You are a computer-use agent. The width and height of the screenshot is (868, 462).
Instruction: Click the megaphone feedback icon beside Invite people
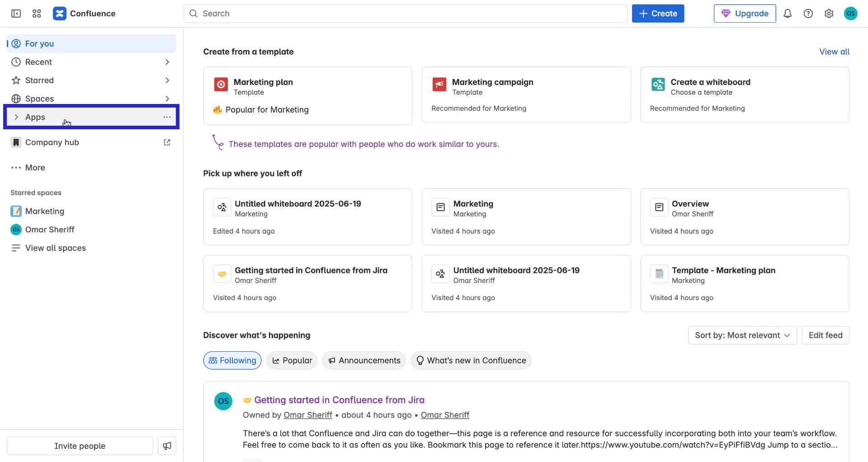click(x=167, y=446)
